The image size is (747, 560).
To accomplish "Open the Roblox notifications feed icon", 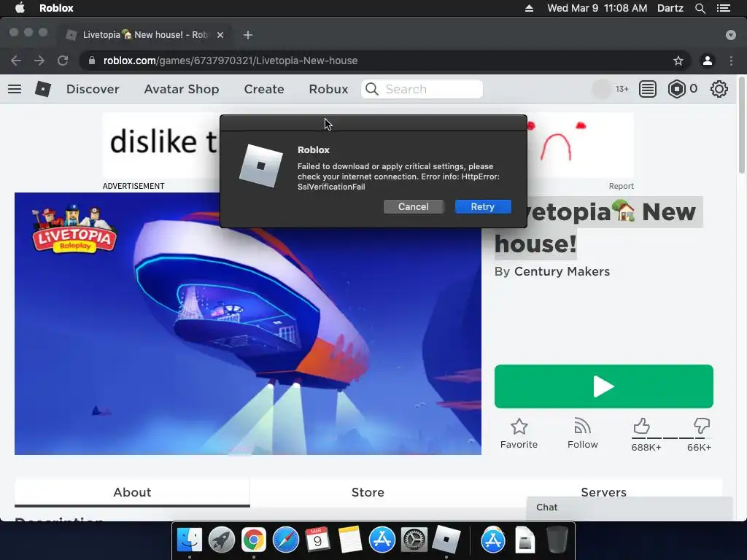I will pos(648,89).
